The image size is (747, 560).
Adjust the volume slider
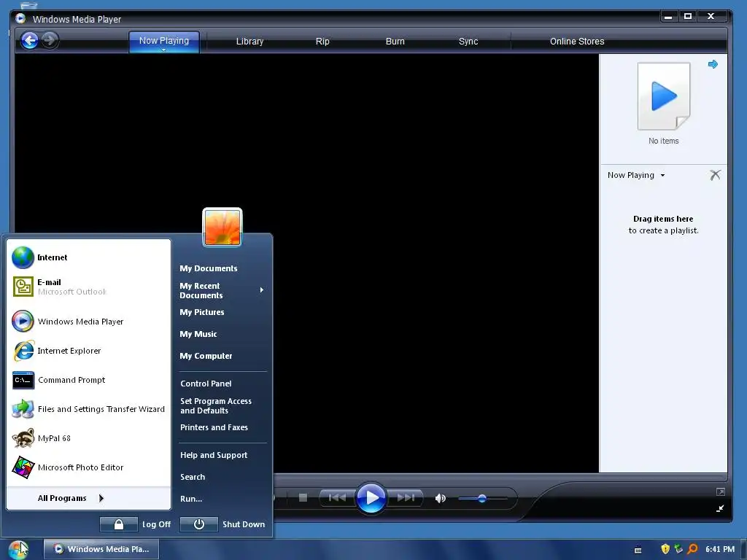[x=482, y=499]
